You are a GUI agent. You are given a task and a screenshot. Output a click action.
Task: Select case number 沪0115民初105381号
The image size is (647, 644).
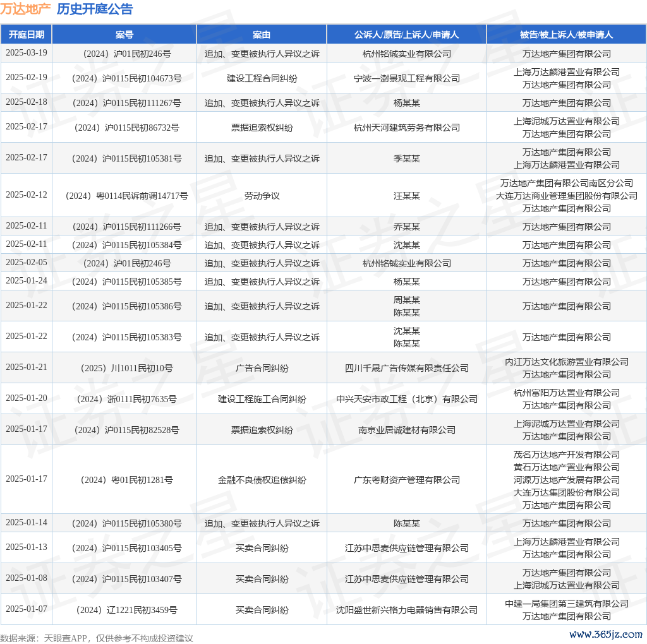pos(126,158)
